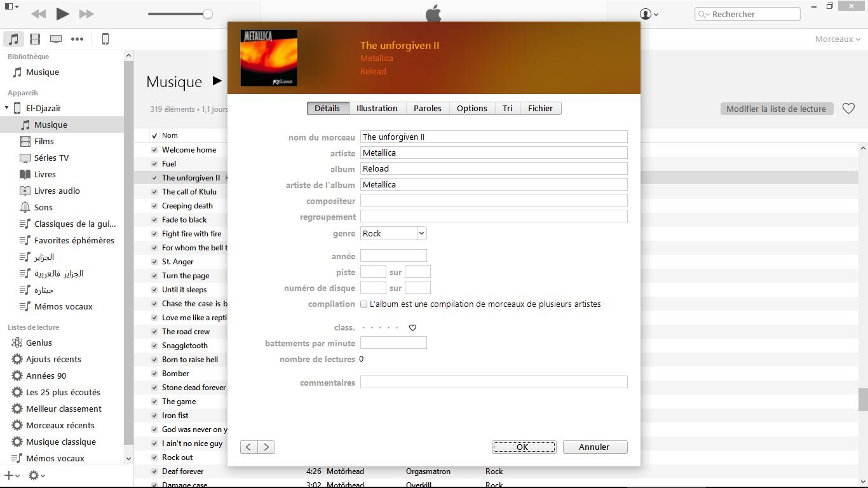This screenshot has height=488, width=868.
Task: Click the fast-forward Next track button
Action: tap(86, 14)
